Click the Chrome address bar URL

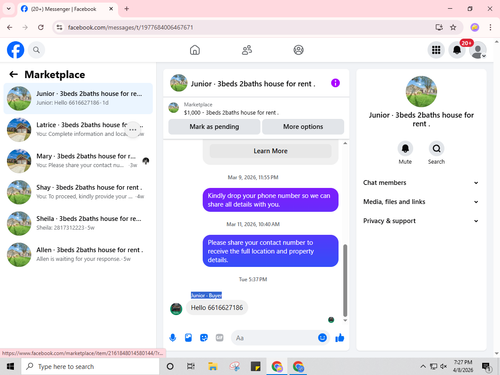pyautogui.click(x=130, y=27)
